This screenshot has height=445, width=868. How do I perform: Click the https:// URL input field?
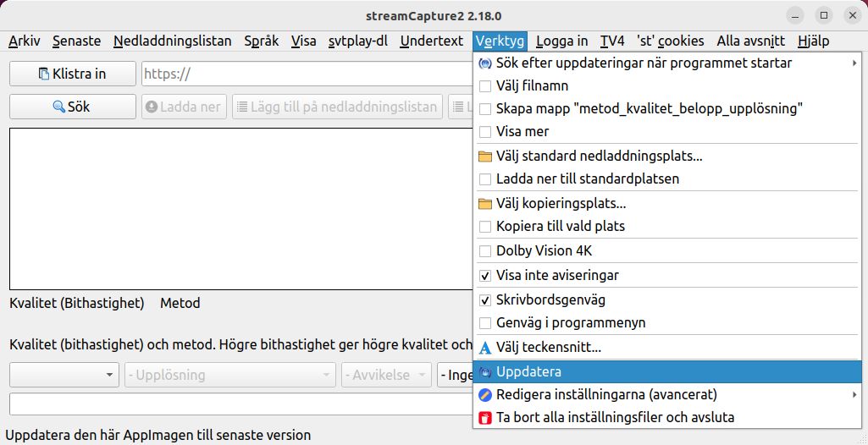(307, 74)
